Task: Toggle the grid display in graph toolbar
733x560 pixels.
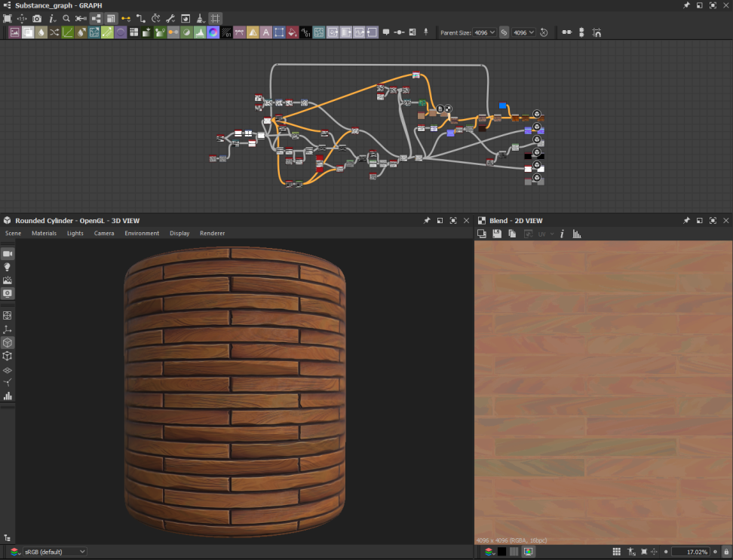Action: coord(216,18)
